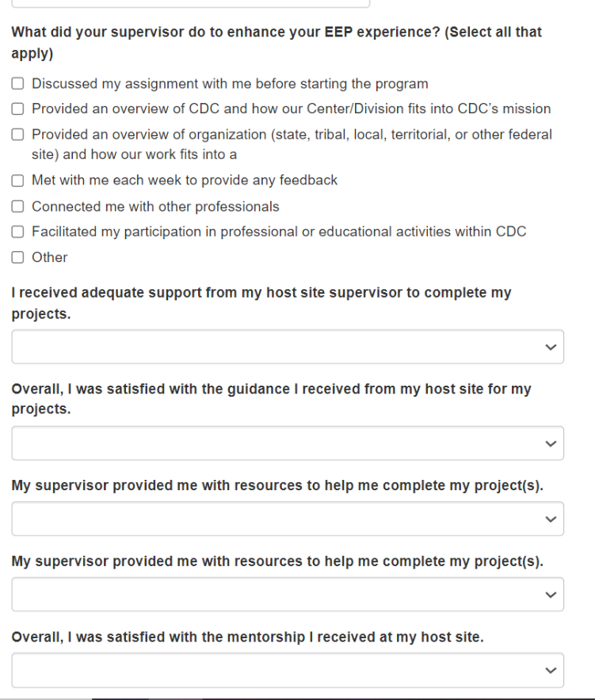Check 'Connected me with other professionals' box
The height and width of the screenshot is (700, 595).
[17, 207]
